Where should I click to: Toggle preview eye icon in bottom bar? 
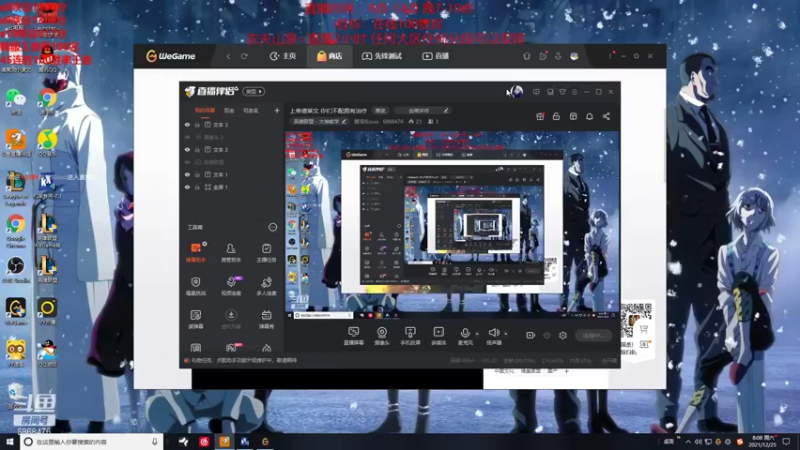[x=547, y=336]
